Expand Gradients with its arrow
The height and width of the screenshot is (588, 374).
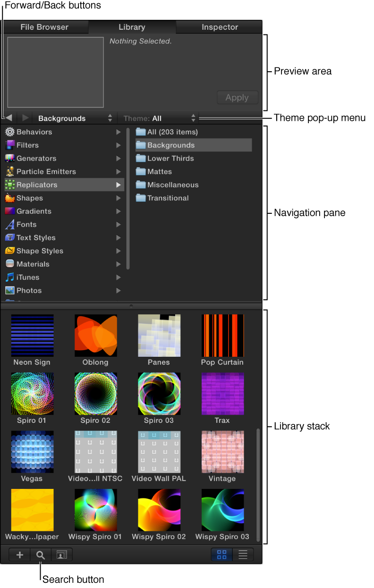click(x=119, y=211)
